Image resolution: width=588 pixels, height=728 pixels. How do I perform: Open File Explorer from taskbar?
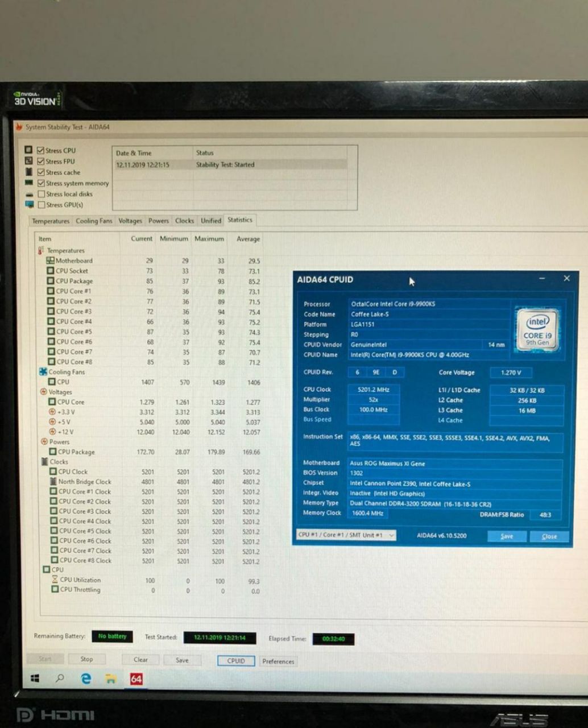click(111, 679)
